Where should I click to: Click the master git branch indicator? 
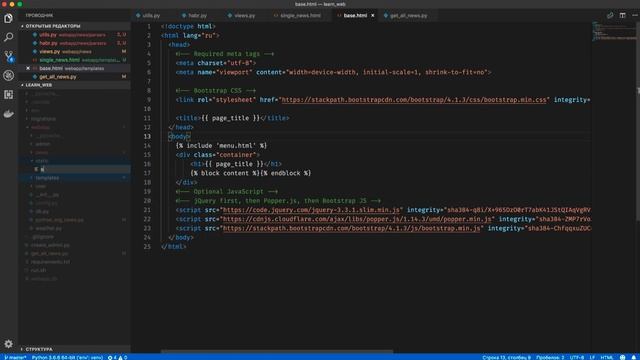(x=15, y=357)
